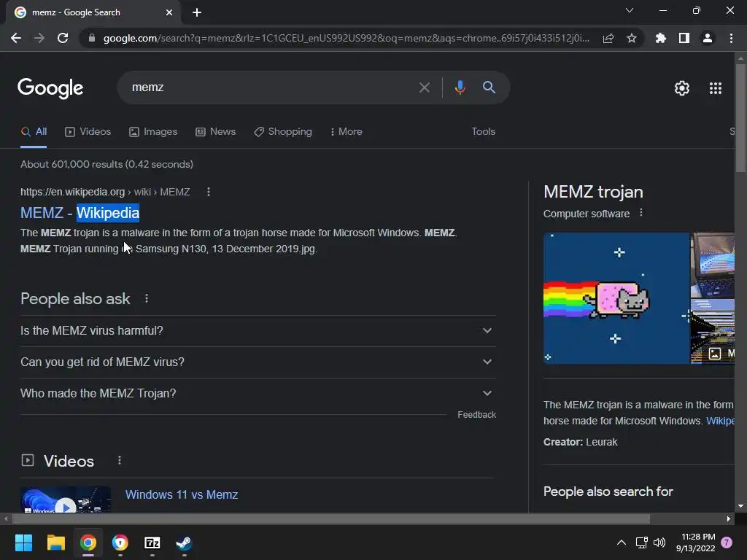Open the People also ask options menu

pos(146,298)
